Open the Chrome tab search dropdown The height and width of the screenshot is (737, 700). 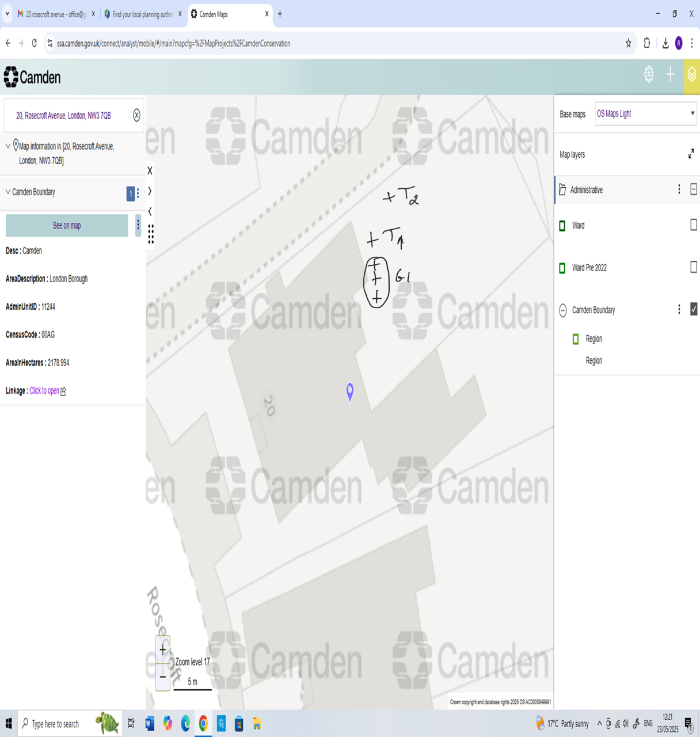7,14
